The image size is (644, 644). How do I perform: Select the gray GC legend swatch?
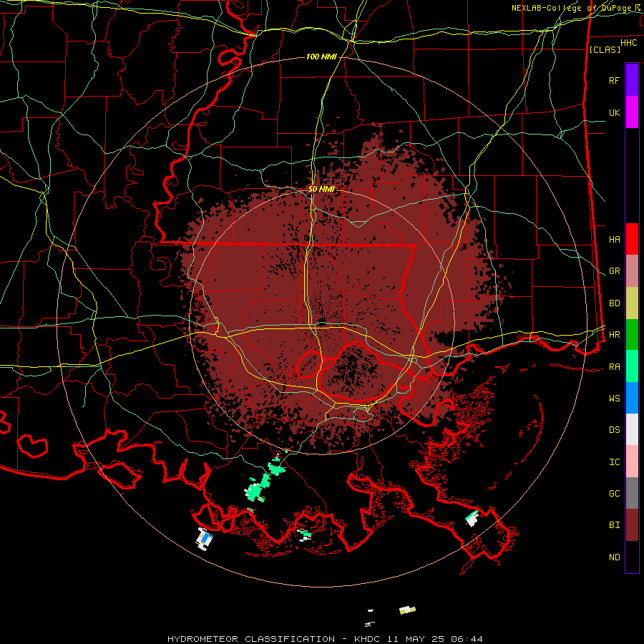632,493
